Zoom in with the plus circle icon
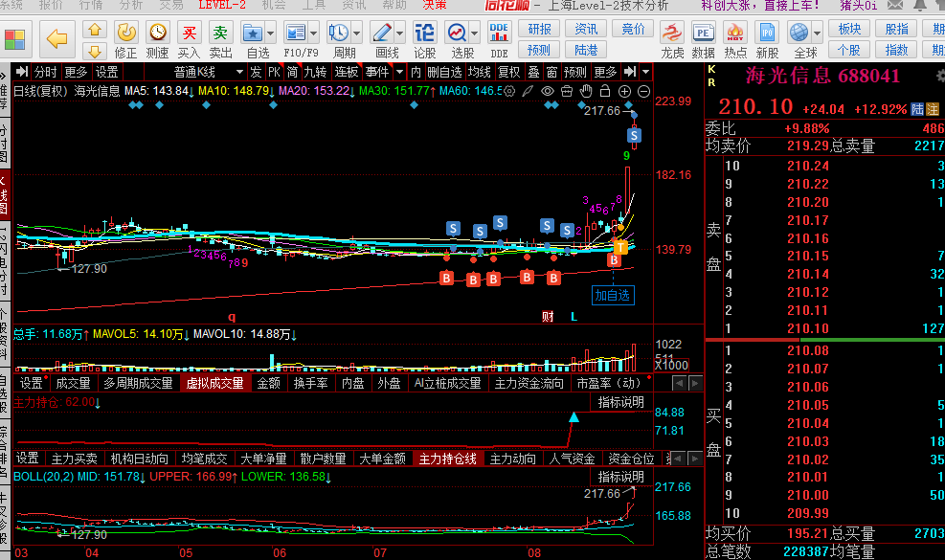Viewport: 945px width, 560px height. pyautogui.click(x=624, y=92)
